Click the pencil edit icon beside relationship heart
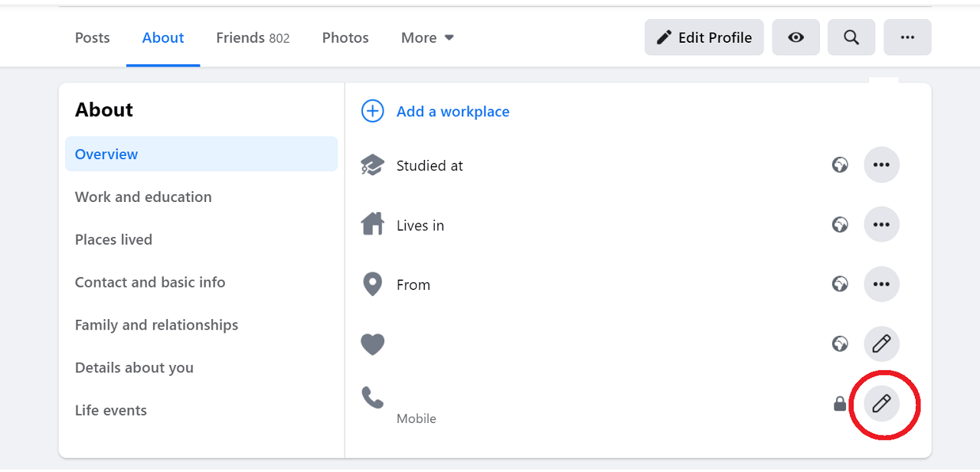The height and width of the screenshot is (472, 980). (x=881, y=343)
